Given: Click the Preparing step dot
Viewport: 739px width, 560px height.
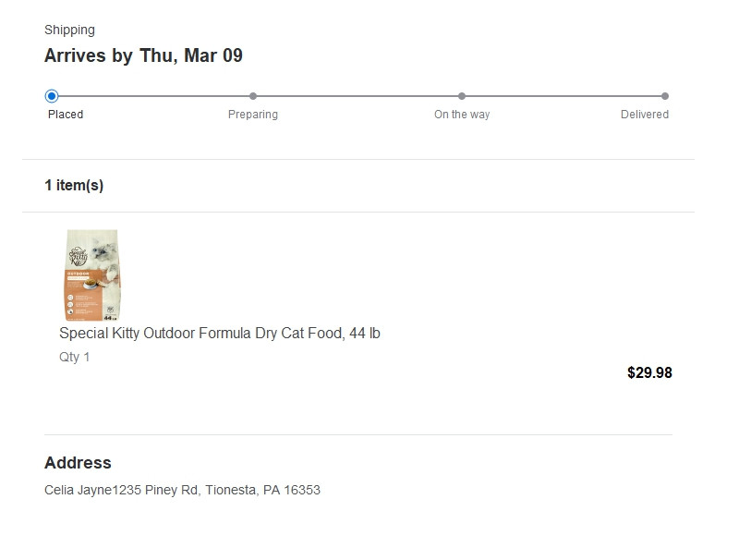Looking at the screenshot, I should click(x=253, y=96).
